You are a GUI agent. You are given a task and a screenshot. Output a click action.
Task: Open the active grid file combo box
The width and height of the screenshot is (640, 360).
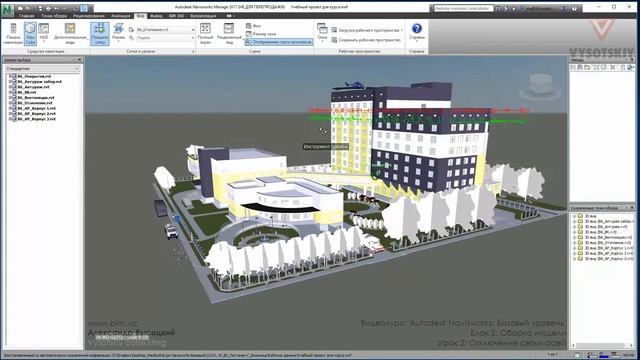(x=165, y=30)
